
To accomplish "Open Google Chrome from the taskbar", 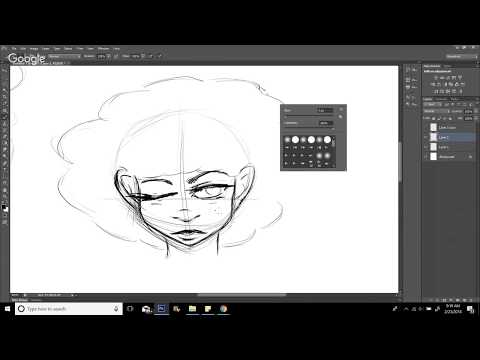I will click(x=224, y=309).
